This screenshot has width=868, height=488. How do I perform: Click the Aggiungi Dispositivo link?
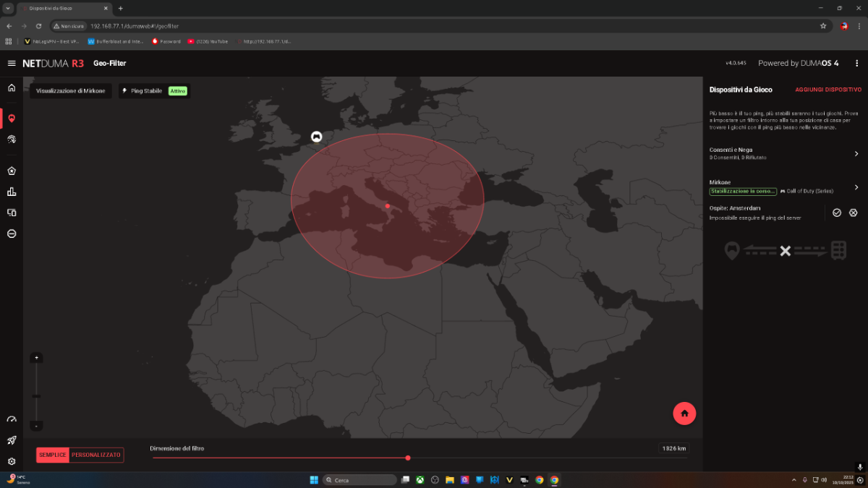(828, 90)
